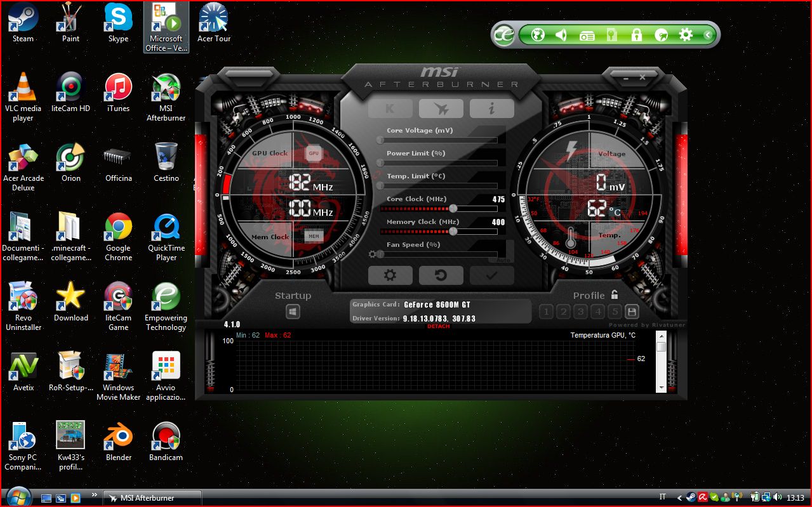Click the Kombustor K button in Afterburner

pyautogui.click(x=390, y=109)
